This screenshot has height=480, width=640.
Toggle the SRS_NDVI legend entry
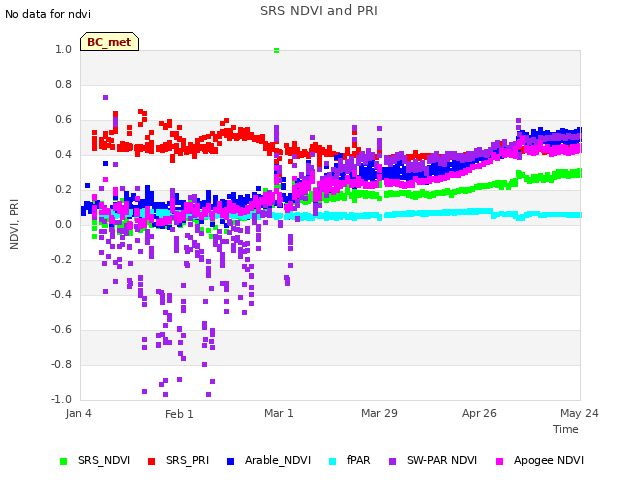(x=95, y=461)
